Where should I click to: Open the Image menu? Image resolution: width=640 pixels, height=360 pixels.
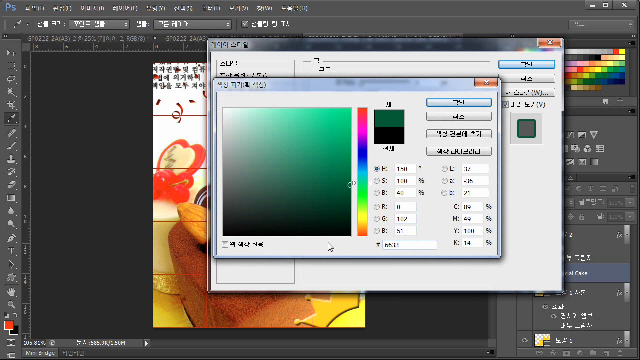[92, 8]
